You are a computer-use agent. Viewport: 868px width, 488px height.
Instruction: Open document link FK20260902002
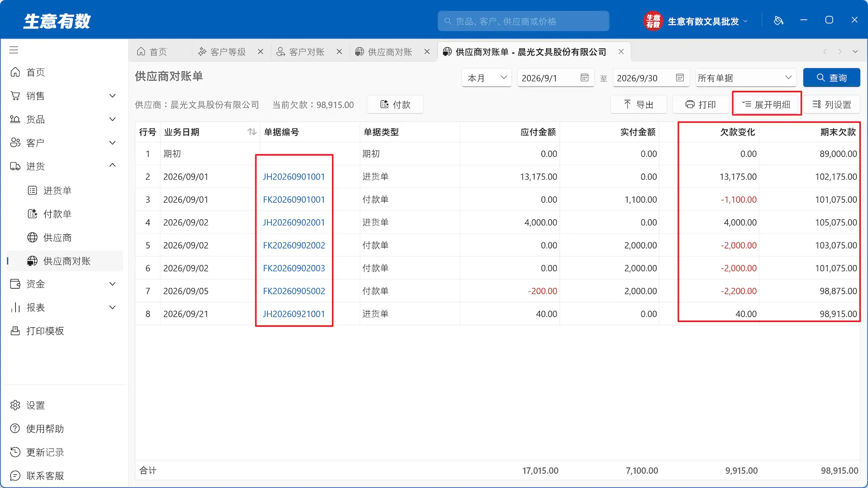[294, 246]
